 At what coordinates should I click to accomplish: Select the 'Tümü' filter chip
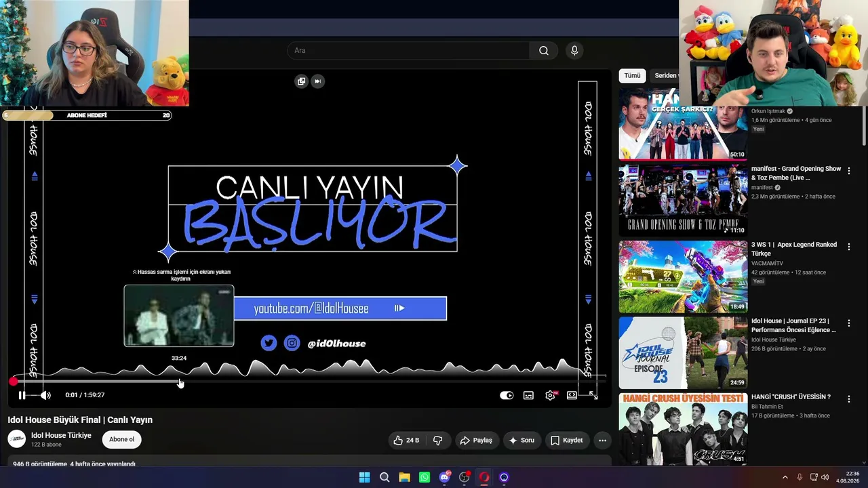[632, 76]
